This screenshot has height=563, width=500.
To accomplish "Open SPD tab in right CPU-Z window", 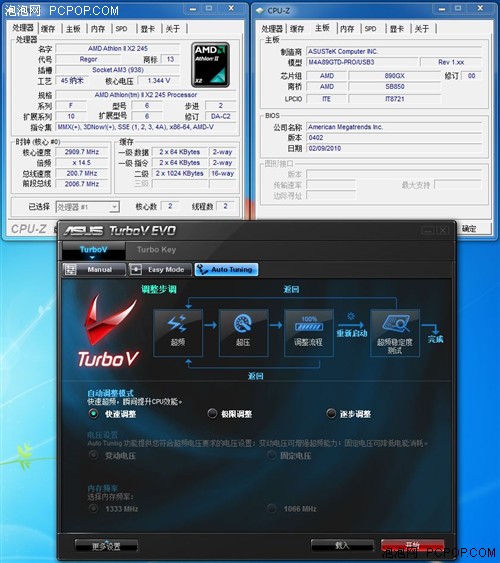I will coord(370,29).
